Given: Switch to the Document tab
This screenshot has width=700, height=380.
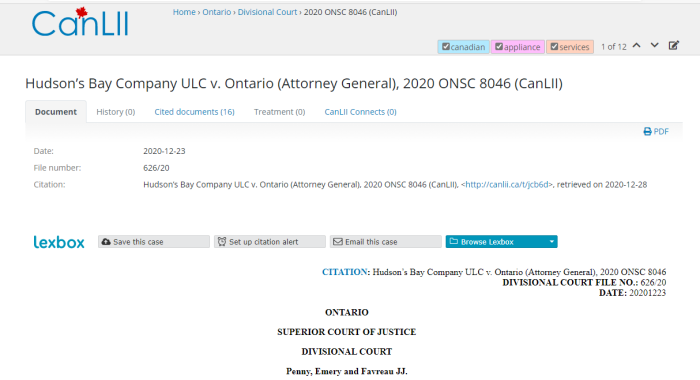Looking at the screenshot, I should click(x=56, y=112).
